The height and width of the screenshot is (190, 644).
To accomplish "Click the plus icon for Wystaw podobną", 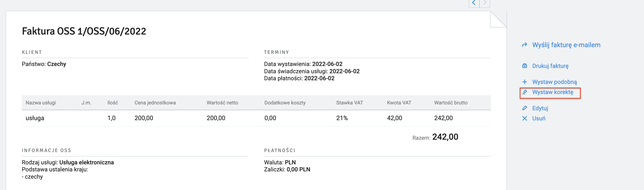I will [525, 82].
